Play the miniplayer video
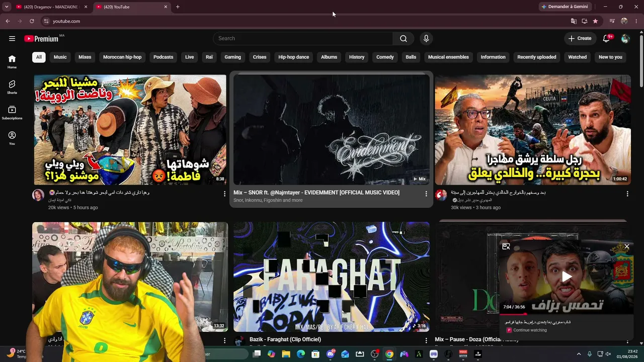Image resolution: width=644 pixels, height=362 pixels. (567, 276)
